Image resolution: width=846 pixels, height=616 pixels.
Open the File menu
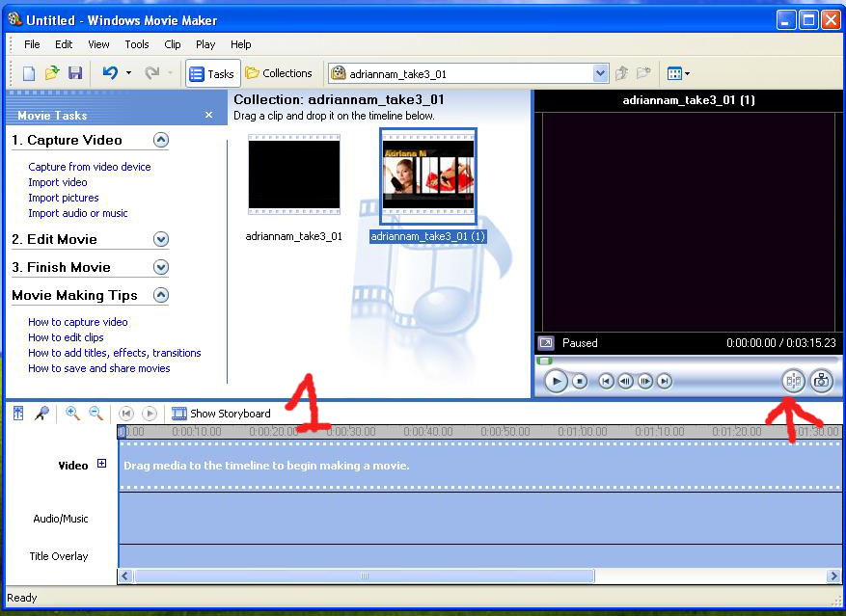32,44
